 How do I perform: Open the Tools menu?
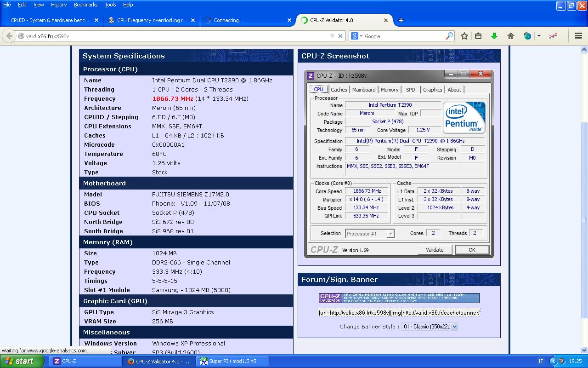[110, 5]
